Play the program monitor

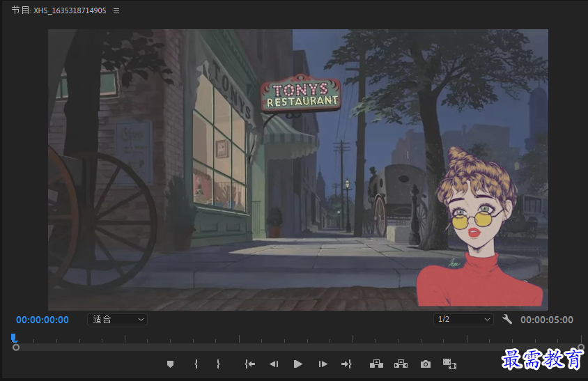click(298, 364)
